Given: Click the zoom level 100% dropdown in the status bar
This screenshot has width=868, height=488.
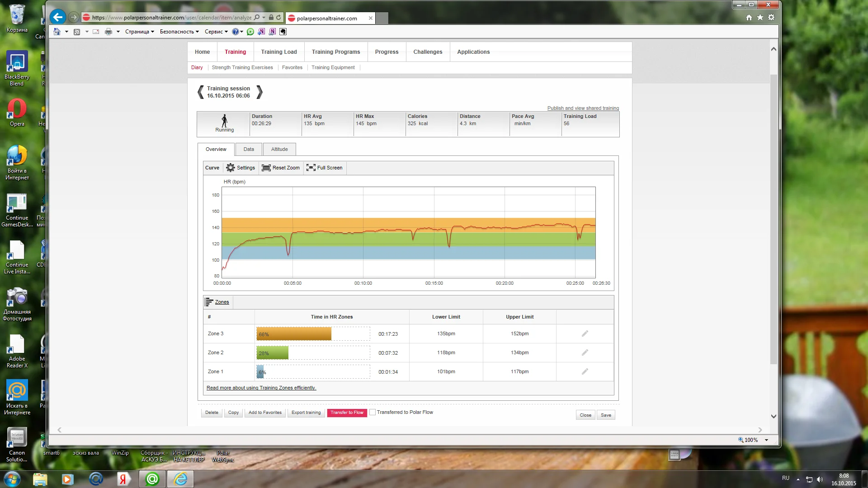Looking at the screenshot, I should [x=766, y=440].
